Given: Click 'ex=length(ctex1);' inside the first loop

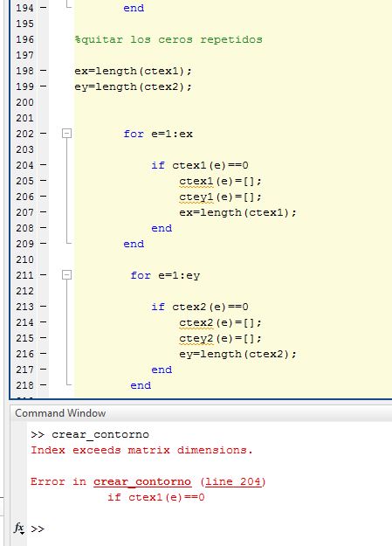Looking at the screenshot, I should [x=237, y=212].
